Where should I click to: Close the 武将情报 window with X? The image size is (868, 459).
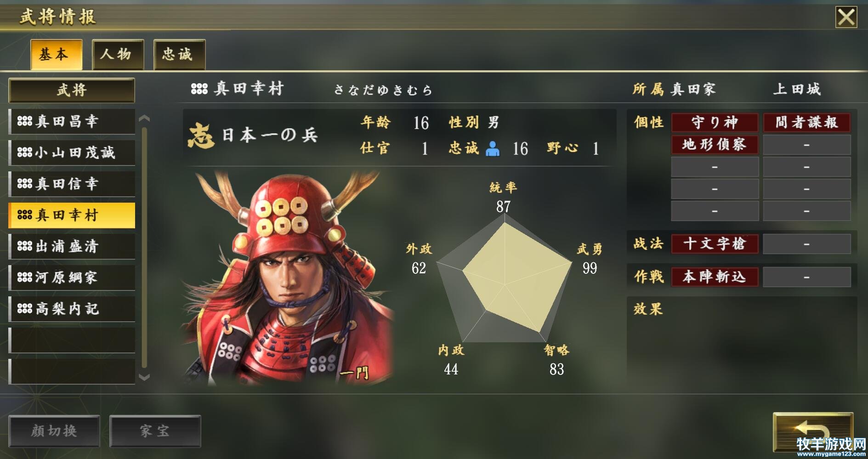tap(846, 17)
